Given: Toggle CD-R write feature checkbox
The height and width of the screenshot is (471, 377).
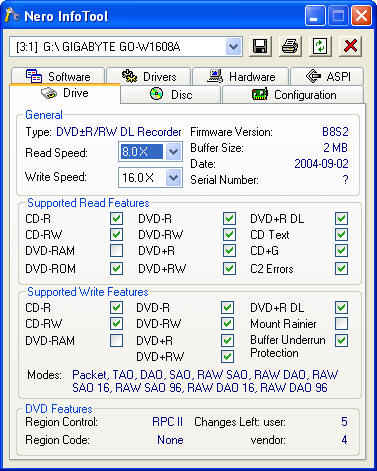Looking at the screenshot, I should pyautogui.click(x=116, y=307).
